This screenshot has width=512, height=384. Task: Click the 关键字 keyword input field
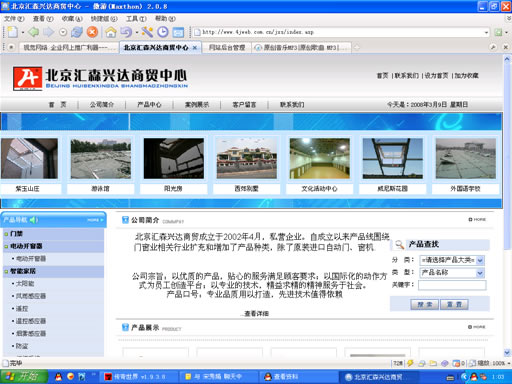point(452,285)
